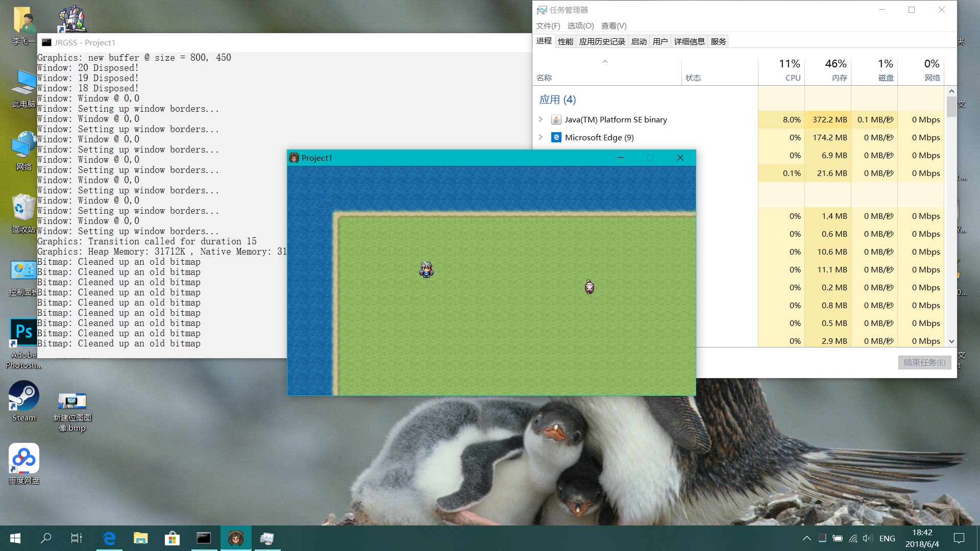Toggle sort arrow above 名称 column
This screenshot has height=551, width=980.
click(605, 62)
